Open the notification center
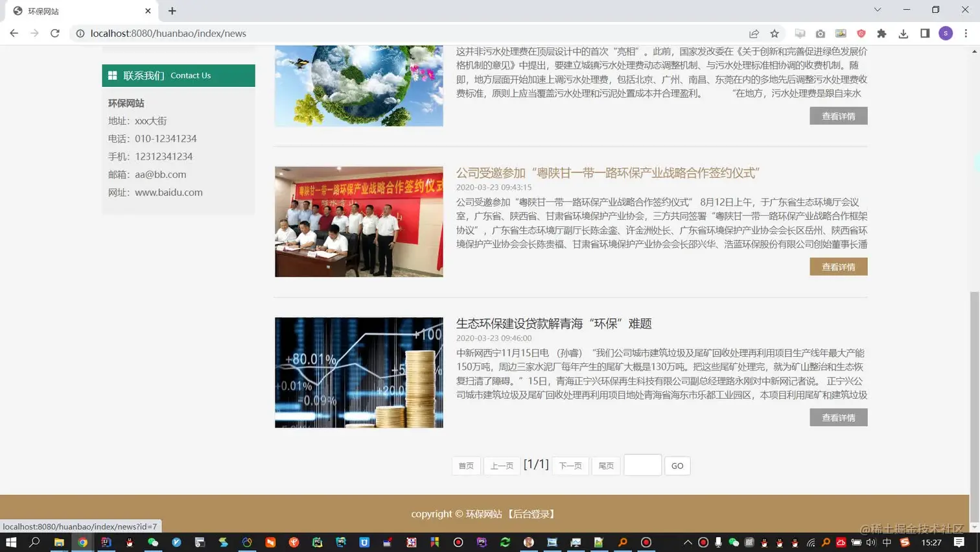 pyautogui.click(x=959, y=542)
